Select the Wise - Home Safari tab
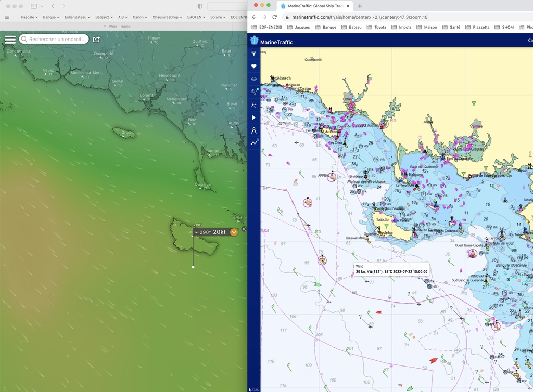This screenshot has width=533, height=392. [117, 27]
